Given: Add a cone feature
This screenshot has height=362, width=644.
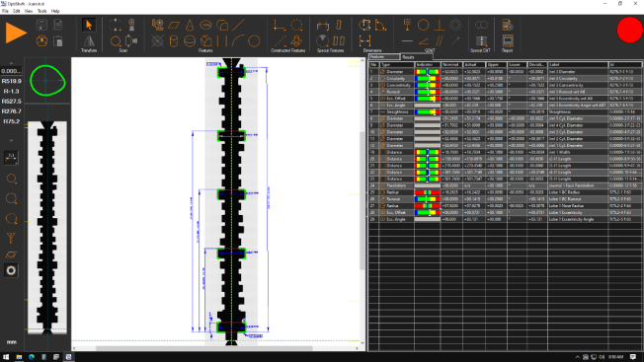Looking at the screenshot, I should click(x=190, y=26).
